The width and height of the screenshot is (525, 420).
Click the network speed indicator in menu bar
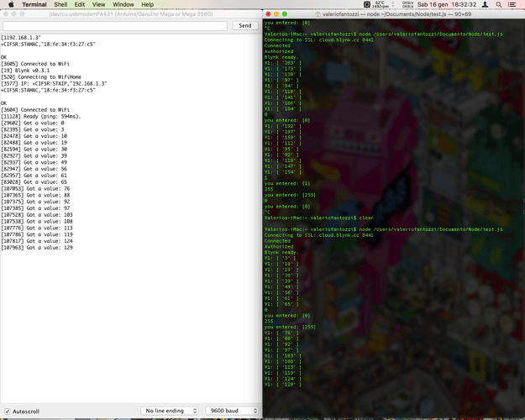tap(407, 4)
